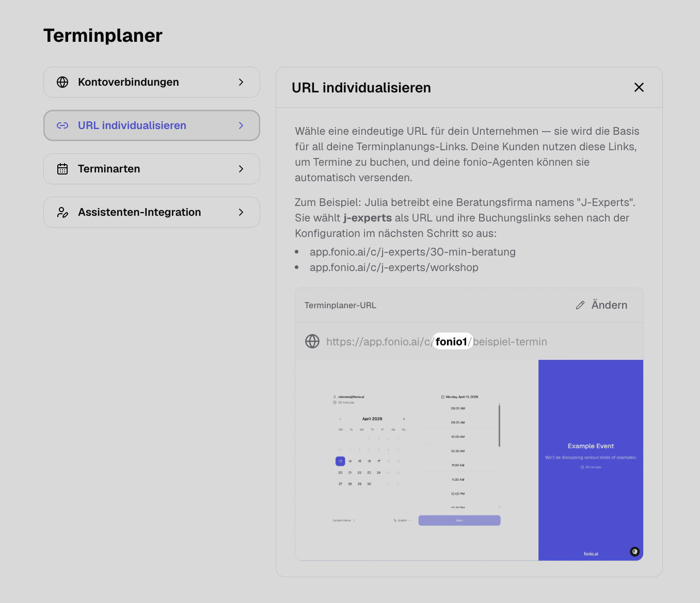
Task: Click Ändern to edit the Terminplaner-URL
Action: pos(601,305)
